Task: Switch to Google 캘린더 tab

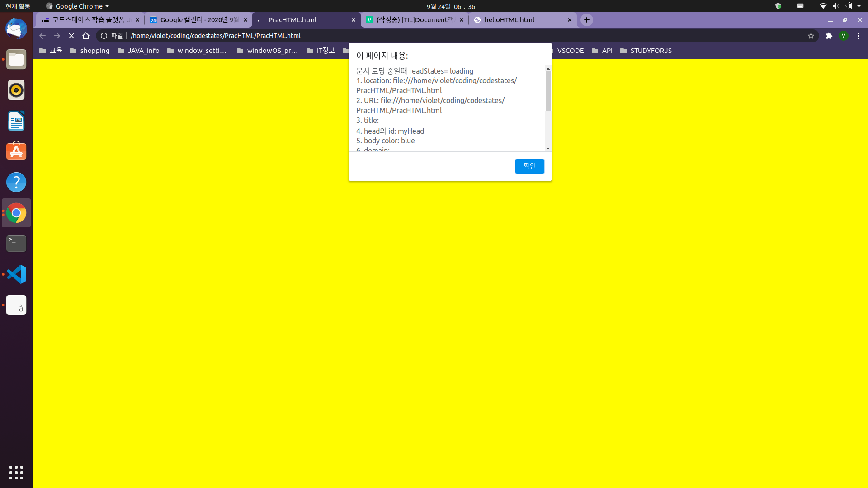Action: tap(199, 20)
